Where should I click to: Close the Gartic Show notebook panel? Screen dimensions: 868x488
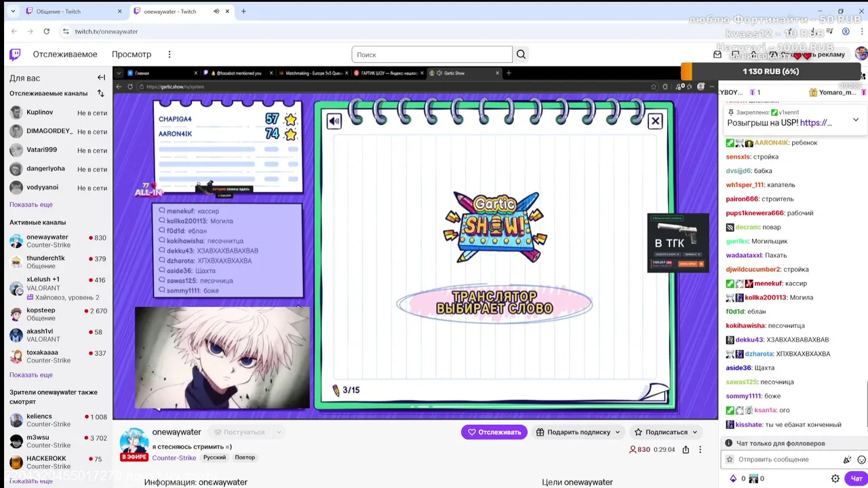(655, 121)
